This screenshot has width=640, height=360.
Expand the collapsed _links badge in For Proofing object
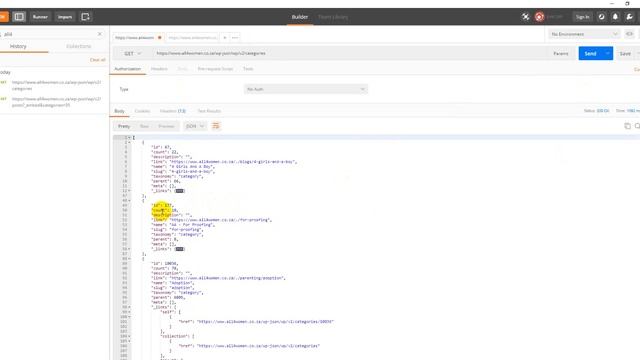click(x=179, y=249)
